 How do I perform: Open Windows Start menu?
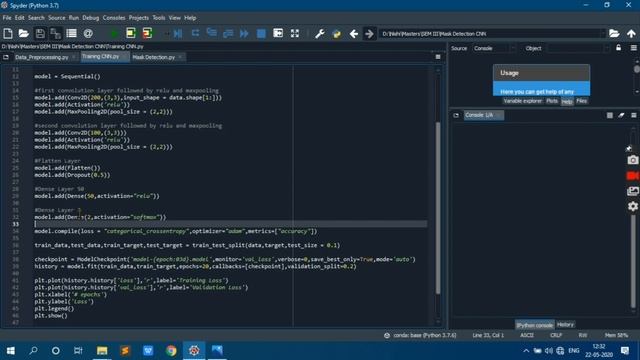tap(11, 351)
